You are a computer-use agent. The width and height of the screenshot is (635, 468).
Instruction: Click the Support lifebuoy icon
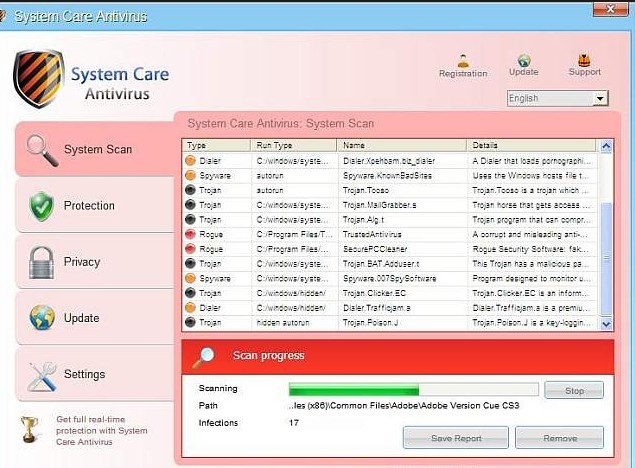pos(584,60)
